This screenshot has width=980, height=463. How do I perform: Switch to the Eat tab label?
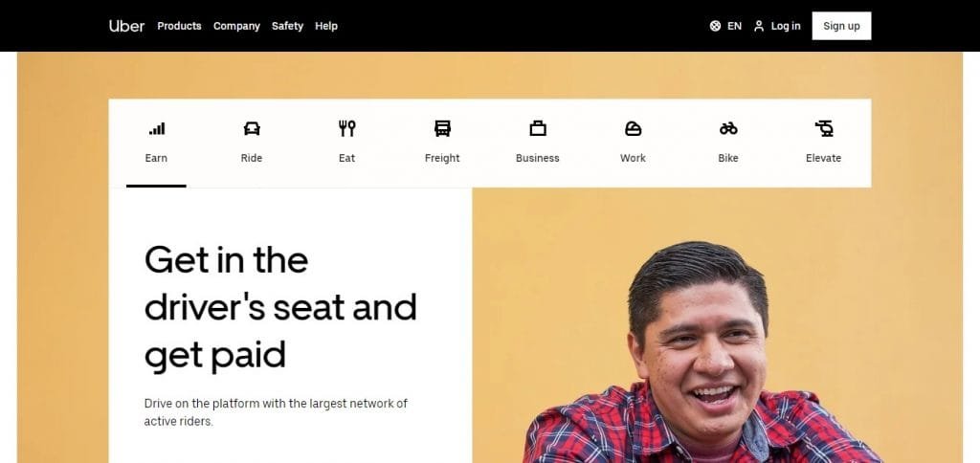pos(346,158)
